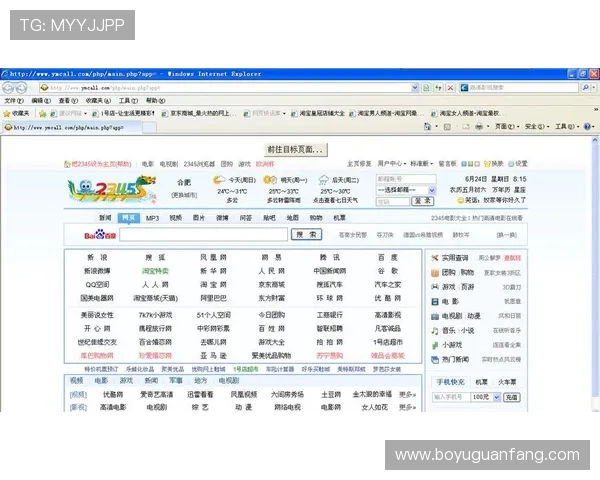Click the home icon in IE command bar

tap(427, 126)
